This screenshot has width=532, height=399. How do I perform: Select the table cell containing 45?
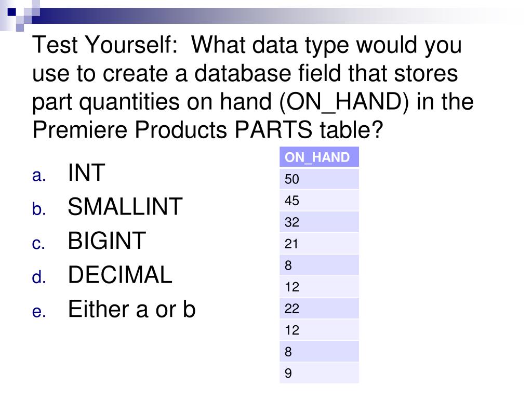point(319,201)
